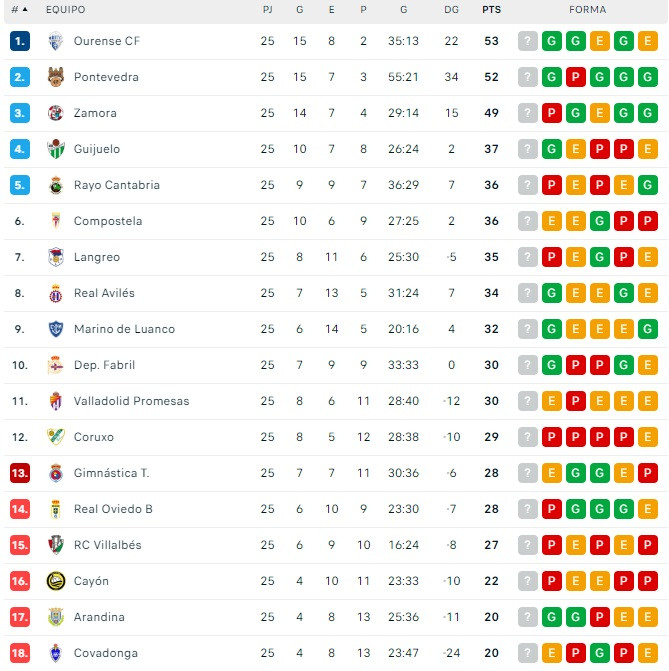Select the FORMA column header
Viewport: 669px width, 671px height.
point(587,9)
